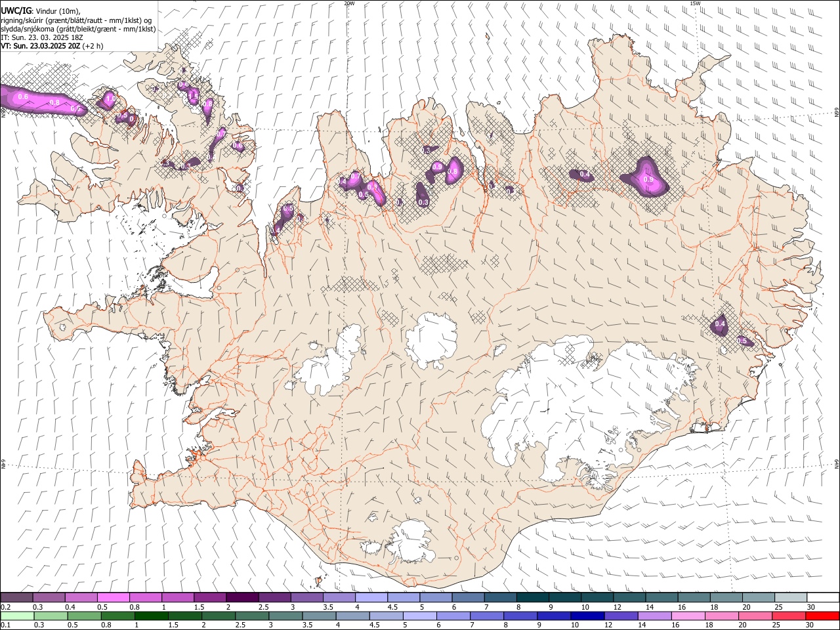Click the light lavender 4–4.5 upper legend swatch
The height and width of the screenshot is (630, 840).
pyautogui.click(x=371, y=597)
